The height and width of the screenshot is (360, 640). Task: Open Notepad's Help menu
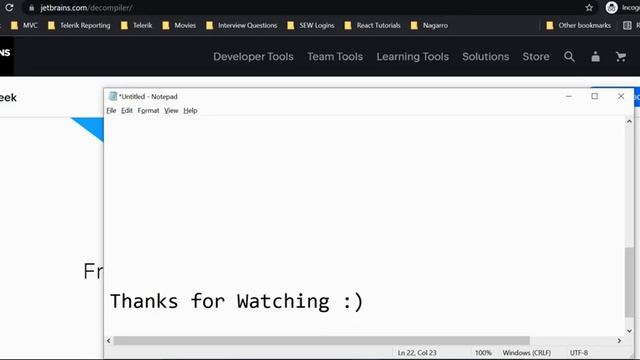click(x=190, y=111)
